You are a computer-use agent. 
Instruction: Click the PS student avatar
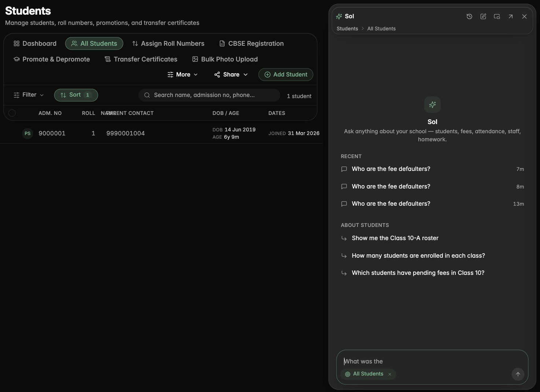pyautogui.click(x=27, y=134)
